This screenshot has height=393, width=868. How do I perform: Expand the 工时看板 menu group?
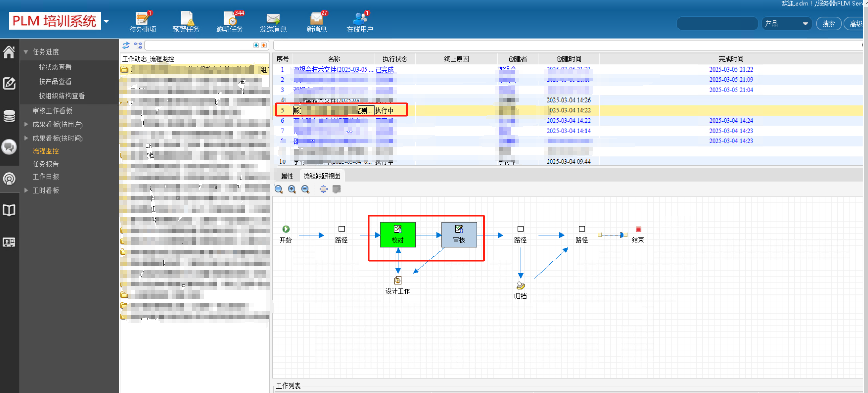coord(26,190)
